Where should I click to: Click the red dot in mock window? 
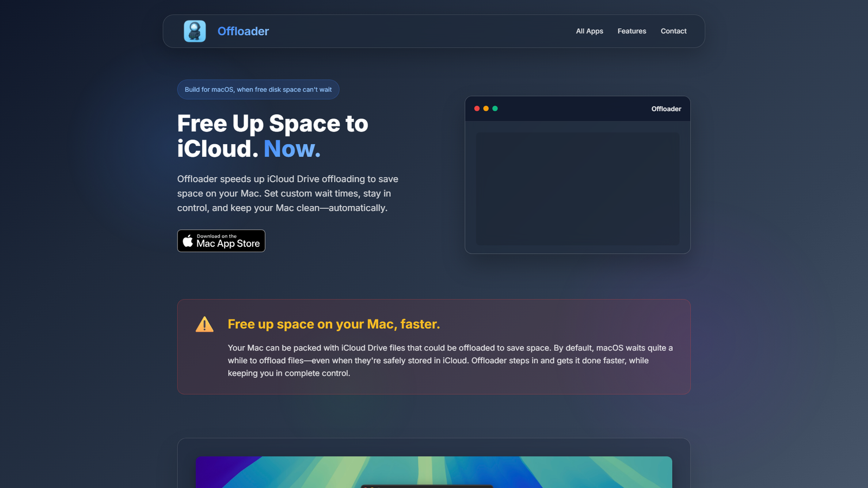(x=477, y=108)
